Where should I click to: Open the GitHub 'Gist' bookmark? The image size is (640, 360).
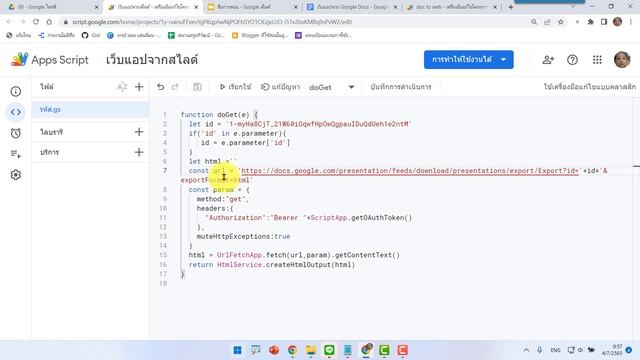point(91,35)
